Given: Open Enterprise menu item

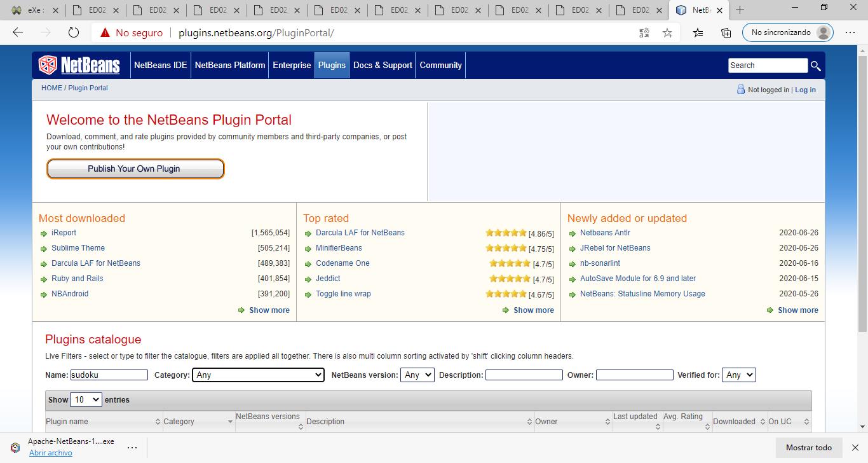Looking at the screenshot, I should pyautogui.click(x=292, y=65).
